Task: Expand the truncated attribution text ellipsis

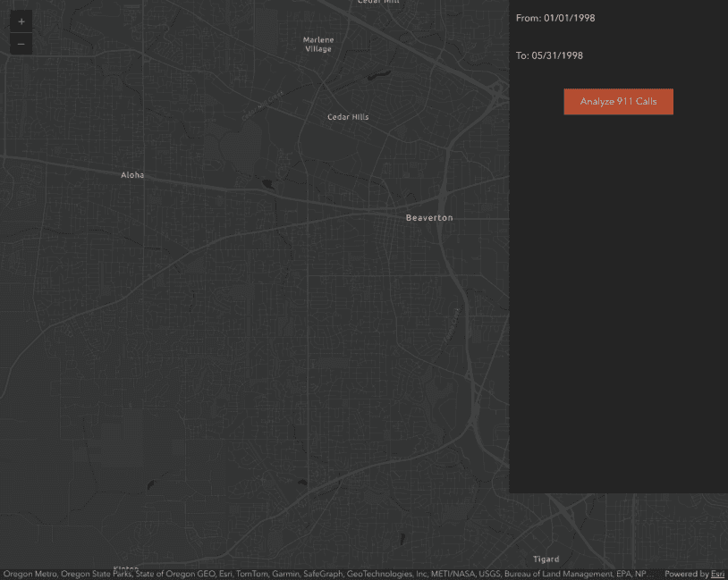Action: pos(652,574)
